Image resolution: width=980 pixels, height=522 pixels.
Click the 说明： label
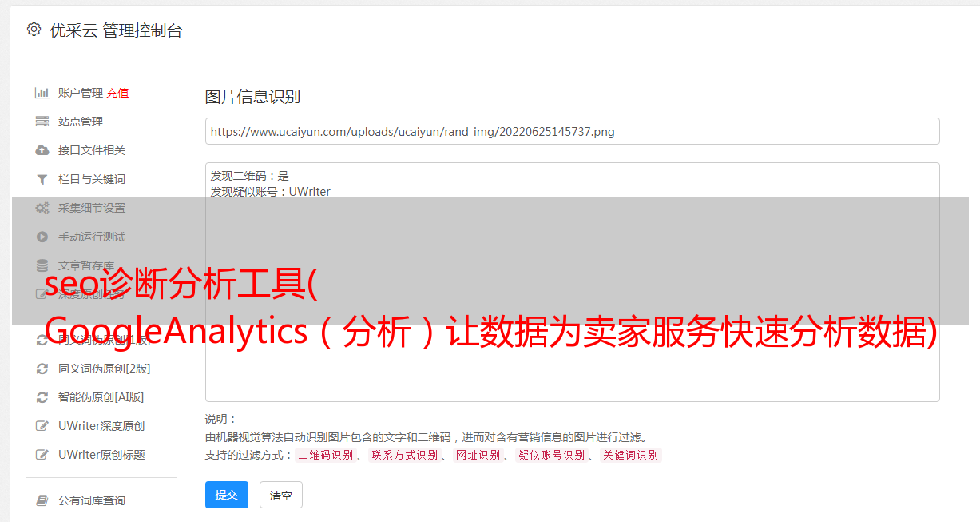(221, 419)
